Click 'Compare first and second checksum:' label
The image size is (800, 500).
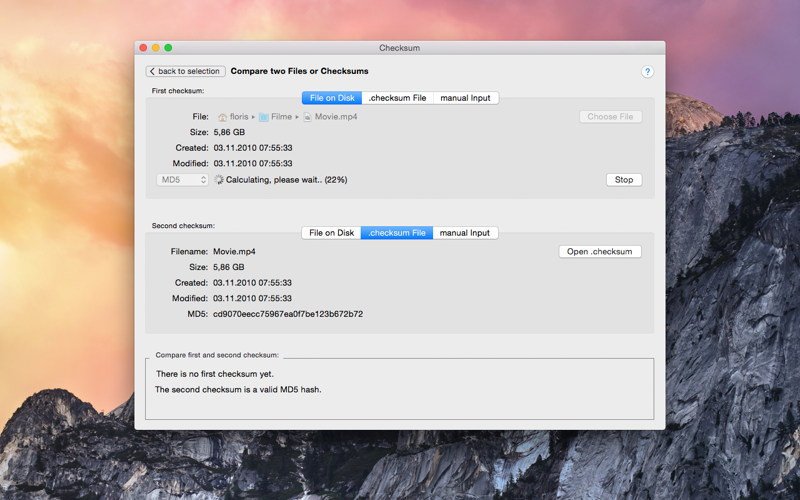217,355
